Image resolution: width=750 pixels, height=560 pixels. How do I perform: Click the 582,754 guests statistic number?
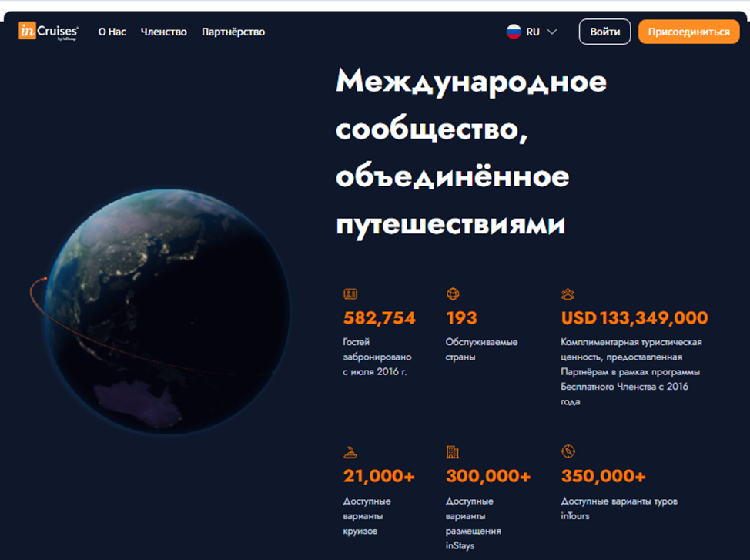pos(379,318)
